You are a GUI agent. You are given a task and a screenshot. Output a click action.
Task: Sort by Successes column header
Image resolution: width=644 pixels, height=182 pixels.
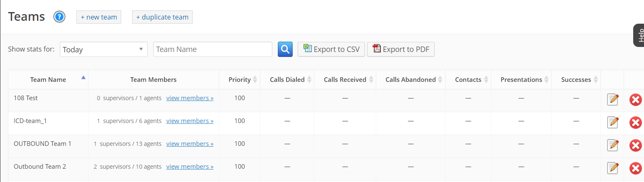click(x=576, y=80)
